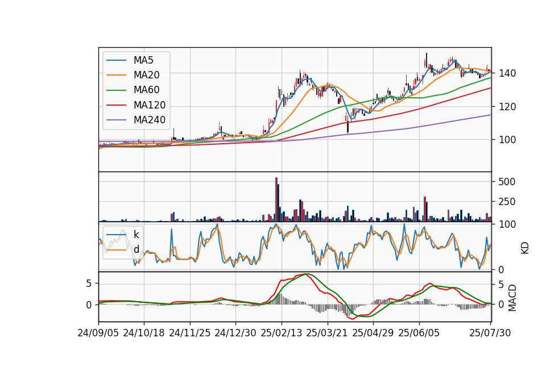Click the blue MA5 line sample in legend

(116, 60)
